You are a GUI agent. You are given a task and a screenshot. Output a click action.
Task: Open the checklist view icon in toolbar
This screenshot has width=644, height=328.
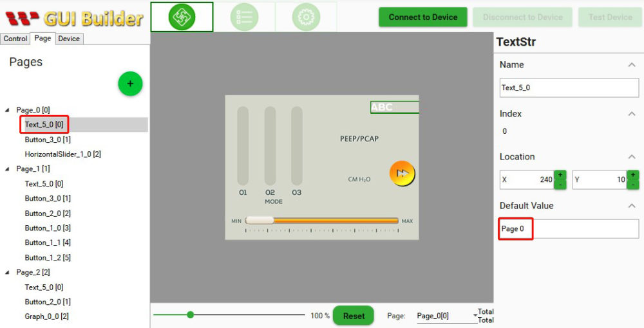tap(244, 17)
